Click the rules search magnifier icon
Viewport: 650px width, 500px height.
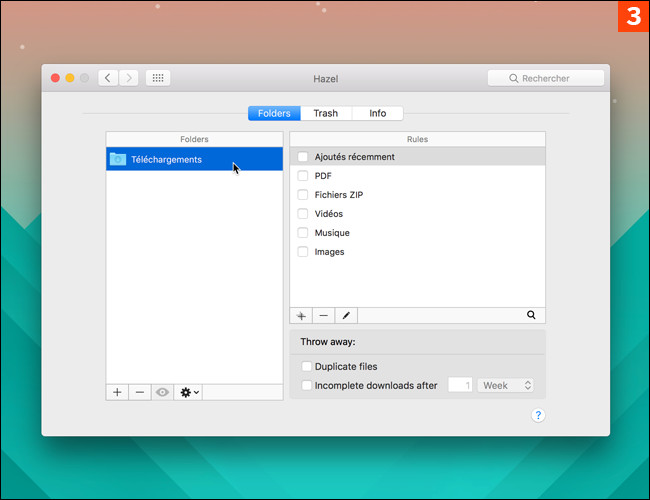click(531, 315)
